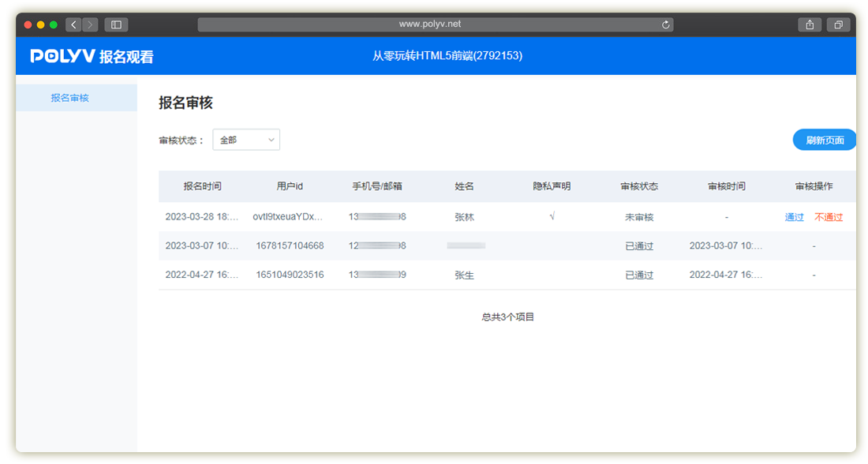Click user id 1678157104668 cell
The height and width of the screenshot is (464, 868).
pyautogui.click(x=290, y=245)
